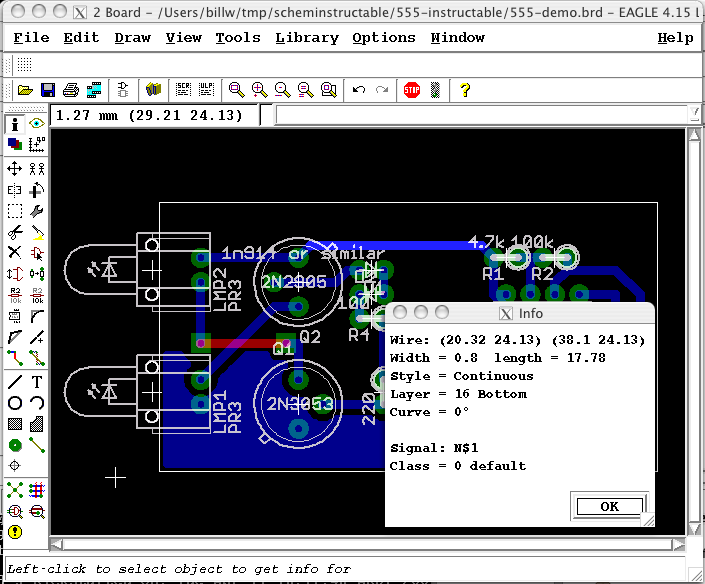This screenshot has width=705, height=584.
Task: Select the Miter tool
Action: click(x=36, y=316)
